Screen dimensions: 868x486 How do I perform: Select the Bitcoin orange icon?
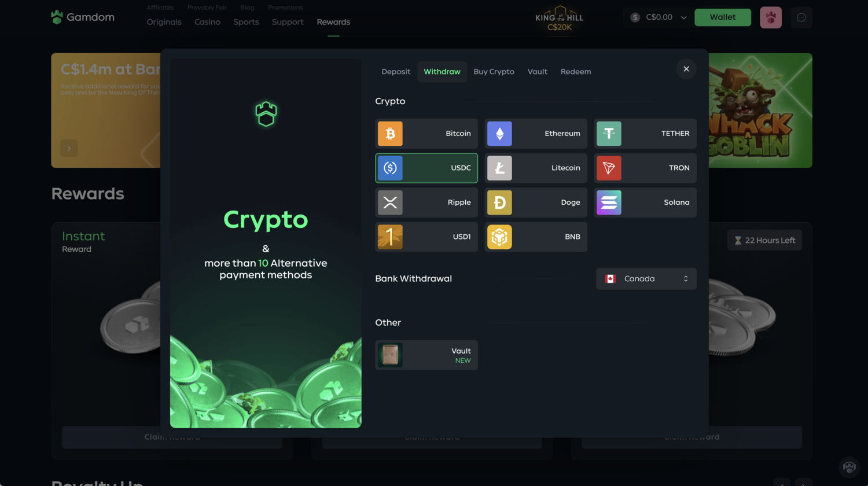(x=390, y=134)
